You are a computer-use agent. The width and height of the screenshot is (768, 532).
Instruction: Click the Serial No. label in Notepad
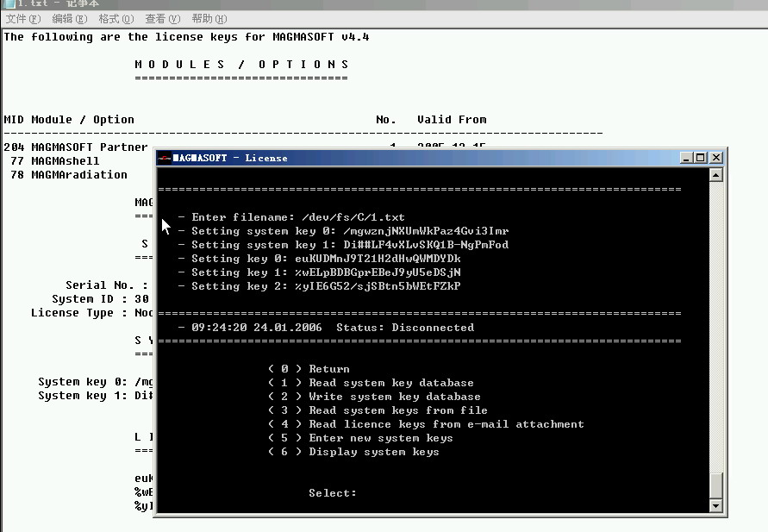click(107, 285)
